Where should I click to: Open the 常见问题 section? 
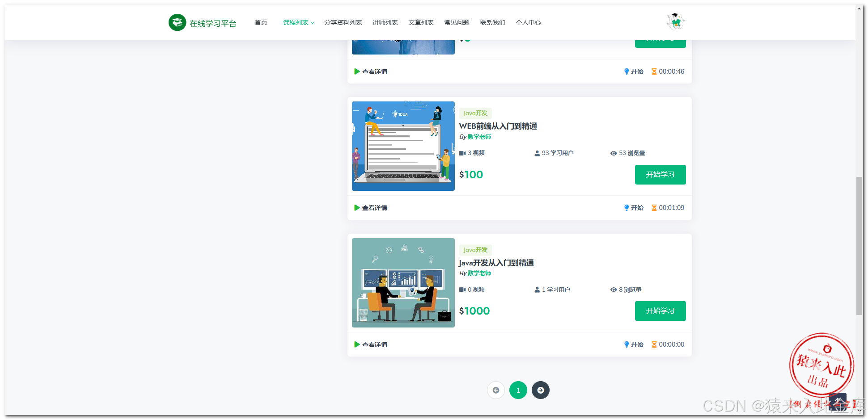[x=457, y=22]
